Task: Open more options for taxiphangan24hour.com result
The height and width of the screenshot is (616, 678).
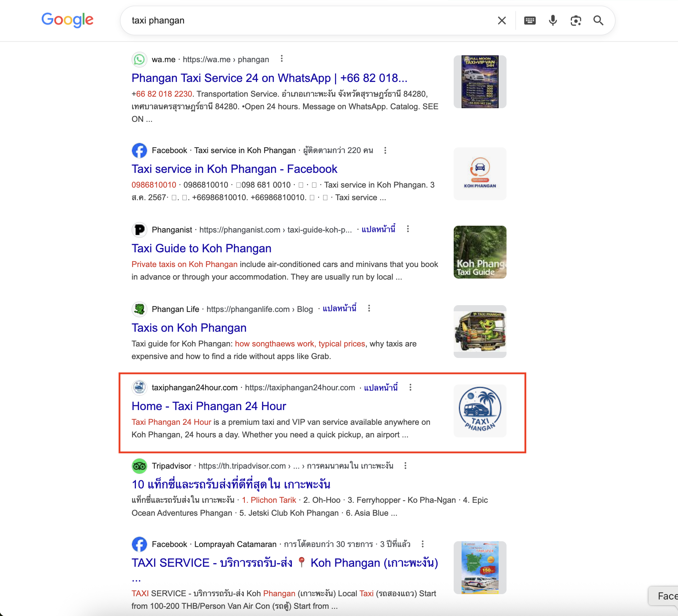Action: coord(411,387)
